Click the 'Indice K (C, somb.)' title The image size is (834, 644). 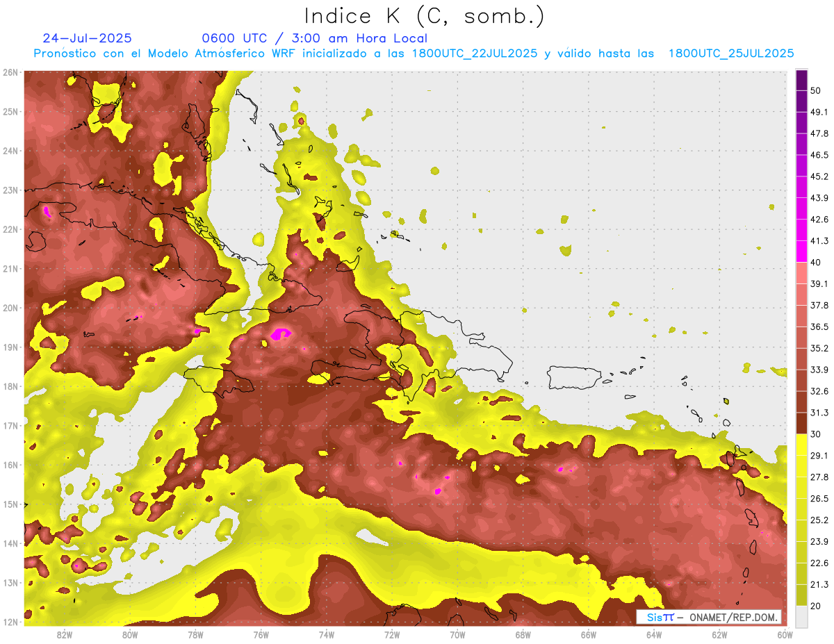click(424, 15)
